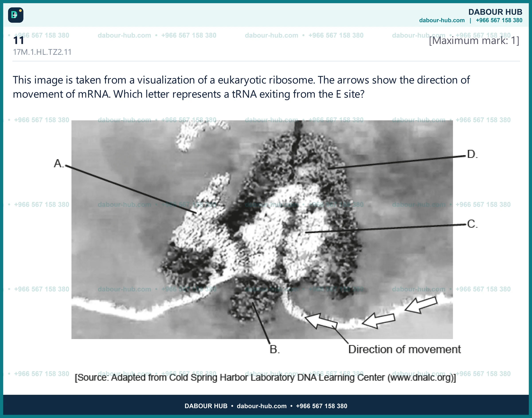The width and height of the screenshot is (532, 418).
Task: Select answer label A.
Action: pos(59,163)
